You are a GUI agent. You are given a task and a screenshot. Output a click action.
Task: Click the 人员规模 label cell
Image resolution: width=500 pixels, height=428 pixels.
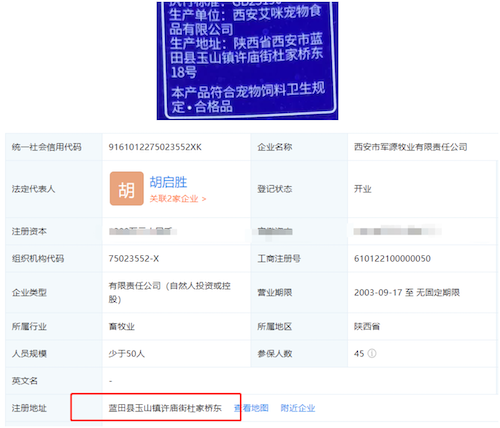(x=54, y=354)
